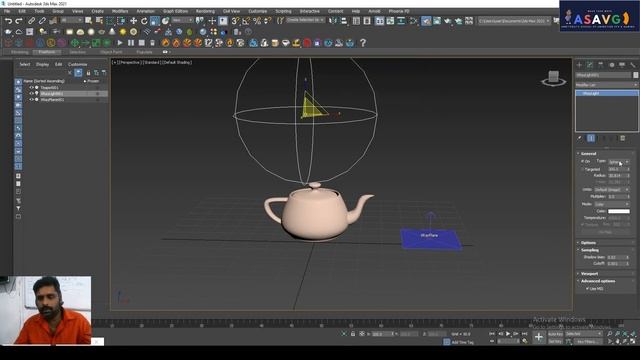
Task: Toggle the light On checkbox
Action: point(583,162)
